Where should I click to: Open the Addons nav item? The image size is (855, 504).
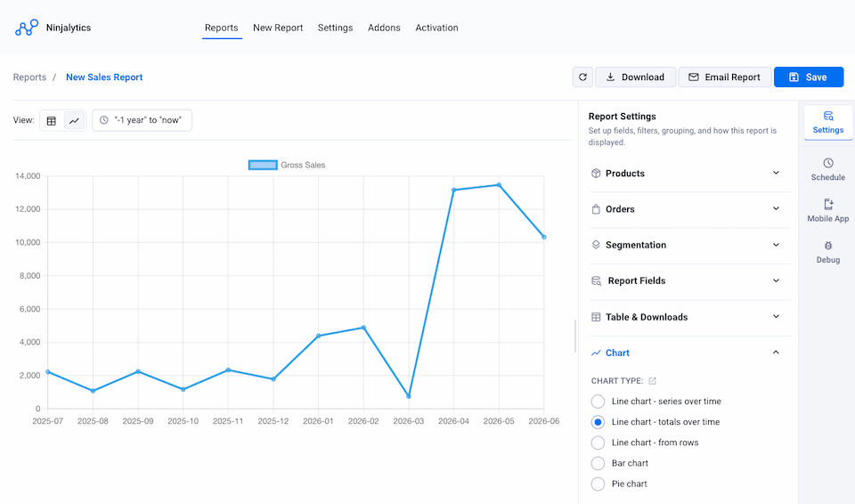[x=384, y=28]
